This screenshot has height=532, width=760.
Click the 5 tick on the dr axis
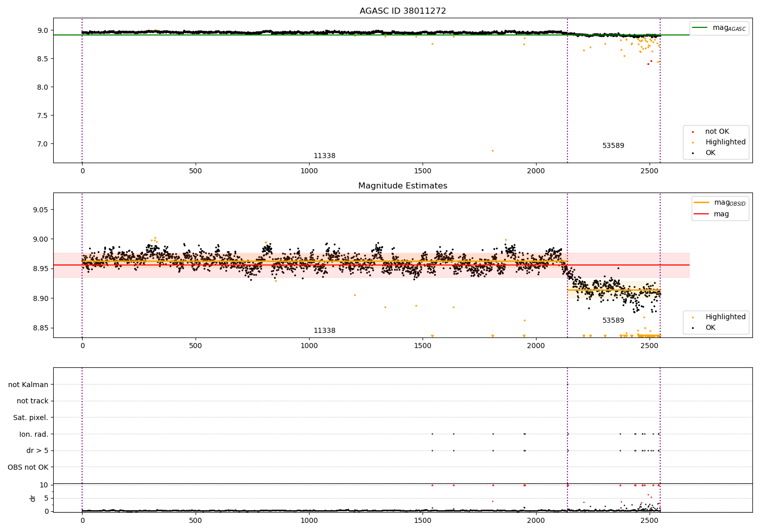[46, 498]
